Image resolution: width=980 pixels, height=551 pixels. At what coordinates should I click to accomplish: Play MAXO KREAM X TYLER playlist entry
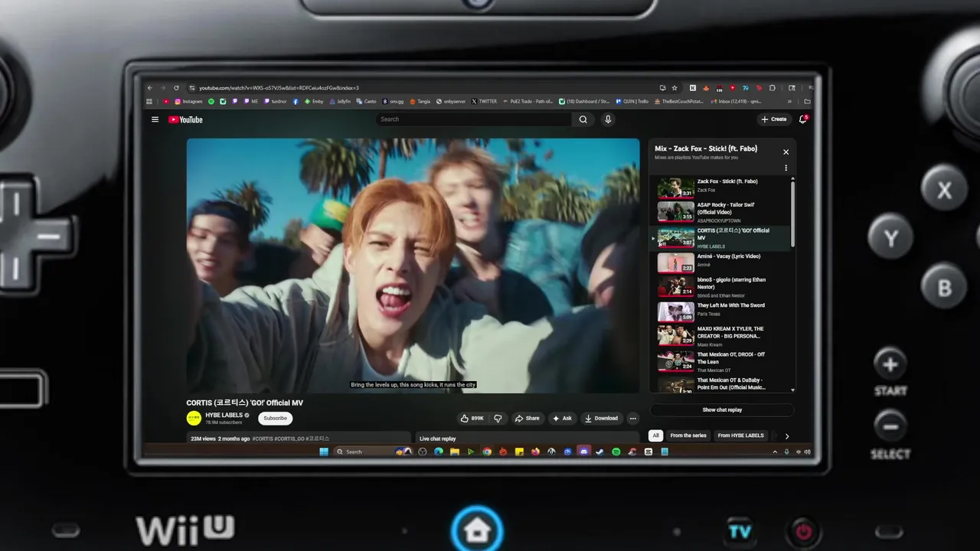(x=721, y=336)
